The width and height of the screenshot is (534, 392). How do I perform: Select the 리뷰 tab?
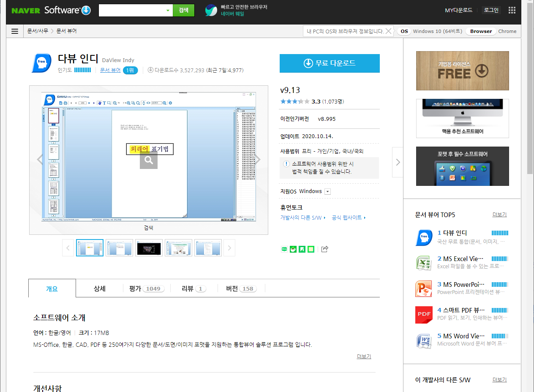coord(194,289)
